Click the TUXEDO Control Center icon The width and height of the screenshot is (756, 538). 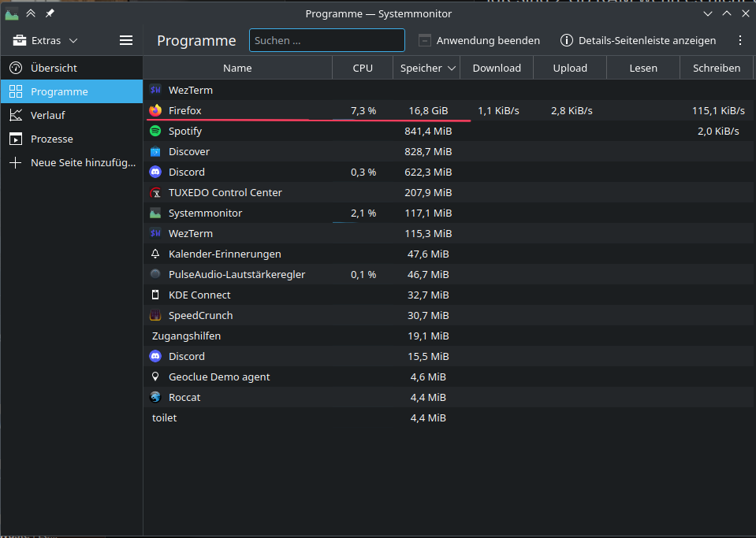click(x=155, y=193)
